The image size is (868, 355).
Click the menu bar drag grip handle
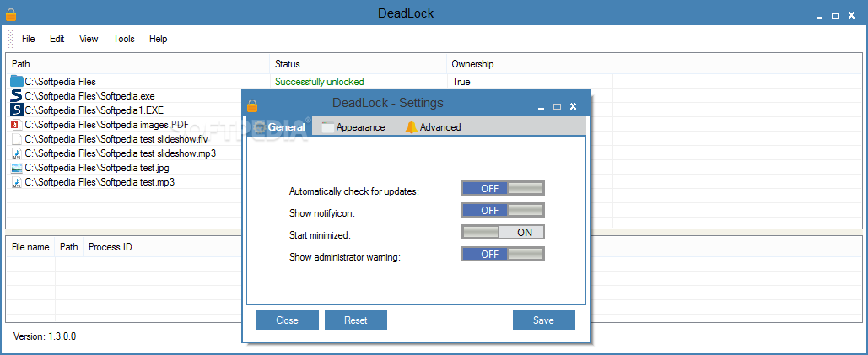[10, 39]
